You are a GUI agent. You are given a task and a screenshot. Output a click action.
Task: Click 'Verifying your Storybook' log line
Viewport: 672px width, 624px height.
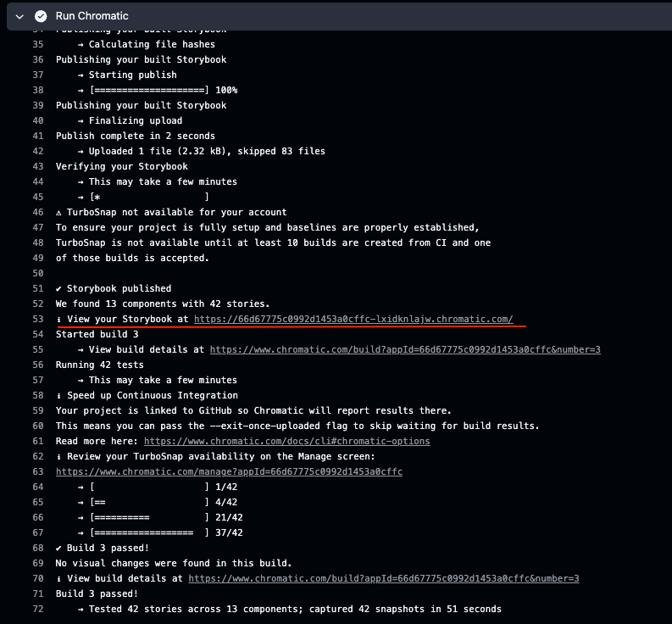click(122, 166)
